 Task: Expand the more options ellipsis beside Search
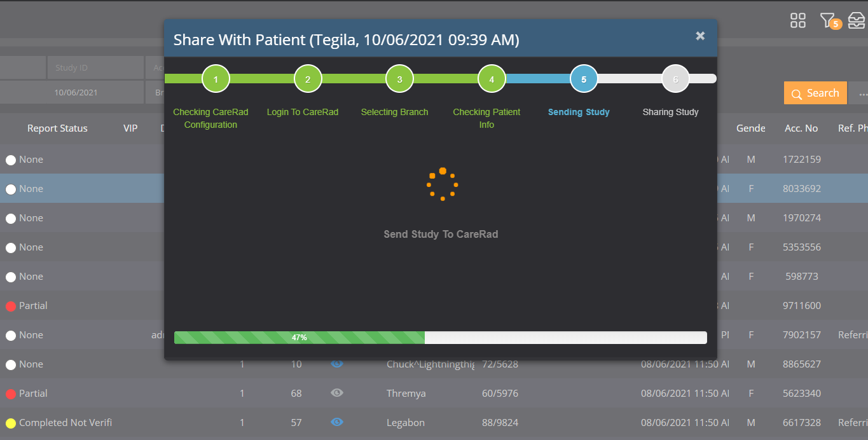click(862, 93)
